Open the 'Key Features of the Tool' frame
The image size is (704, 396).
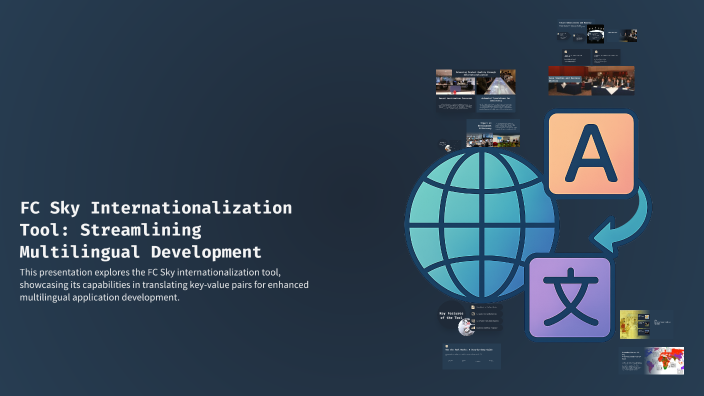[470, 318]
